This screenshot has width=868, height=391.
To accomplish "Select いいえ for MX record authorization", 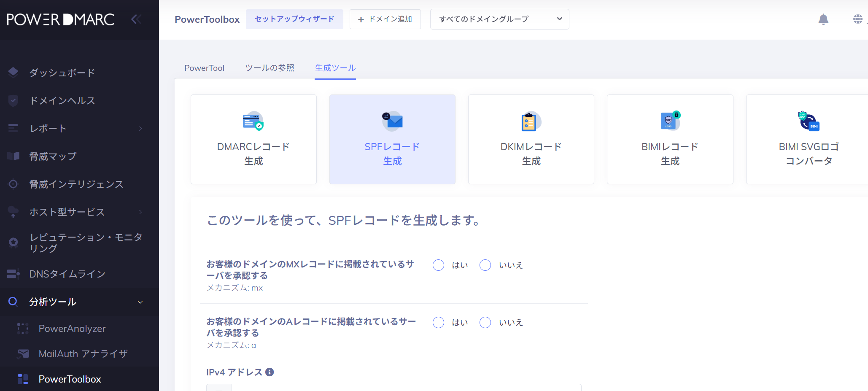I will (485, 265).
